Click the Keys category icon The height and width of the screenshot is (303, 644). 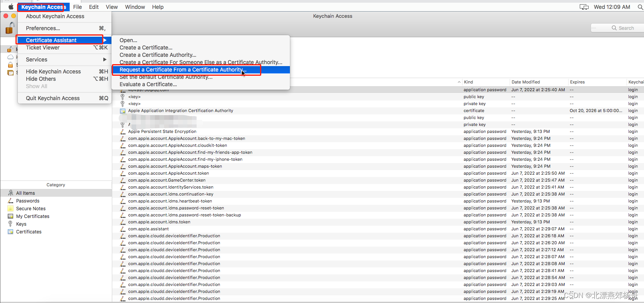[10, 224]
